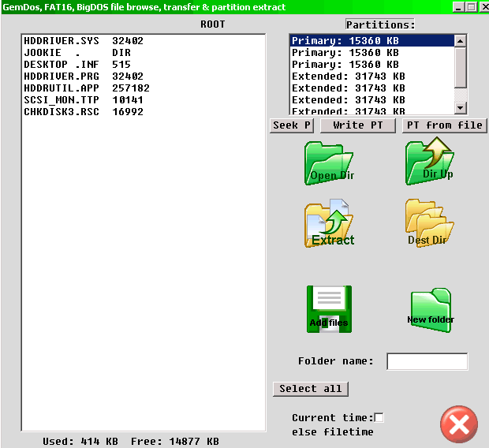Choose destination with Dest Dir icon
Viewport: 489px width, 448px height.
(x=429, y=223)
